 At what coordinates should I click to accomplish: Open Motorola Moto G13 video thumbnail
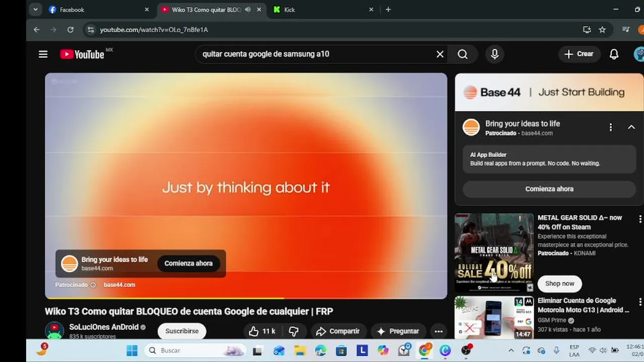click(494, 317)
